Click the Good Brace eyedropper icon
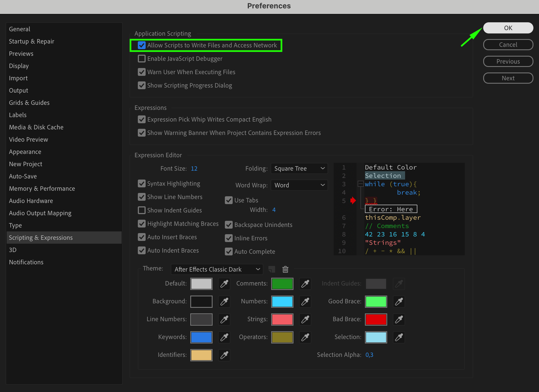Viewport: 539px width, 392px height. click(399, 302)
